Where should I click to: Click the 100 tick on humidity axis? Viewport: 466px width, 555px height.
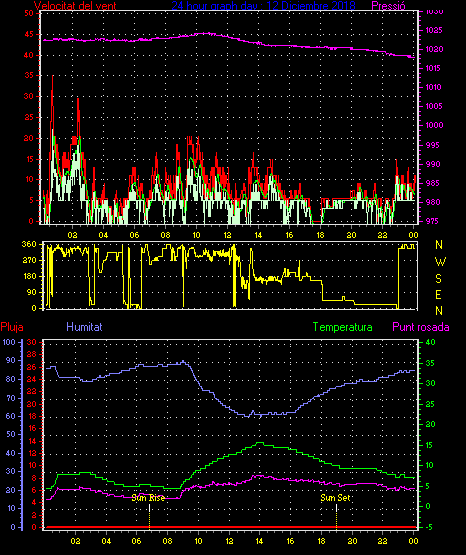[9, 342]
